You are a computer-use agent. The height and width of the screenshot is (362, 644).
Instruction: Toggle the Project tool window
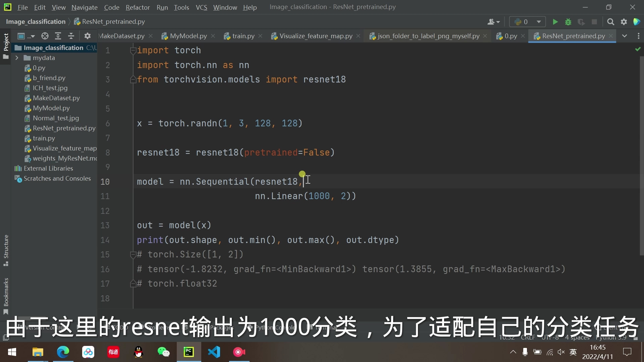tap(6, 43)
